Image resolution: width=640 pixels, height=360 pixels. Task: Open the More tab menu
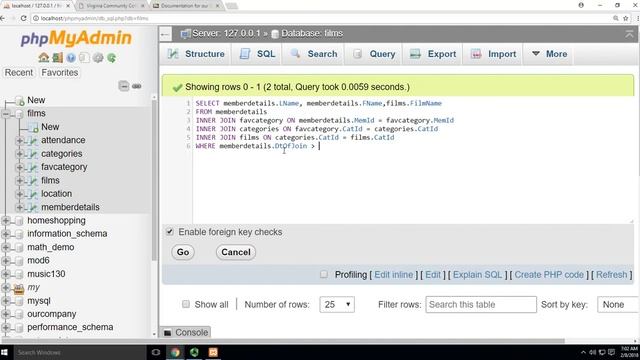coord(549,54)
